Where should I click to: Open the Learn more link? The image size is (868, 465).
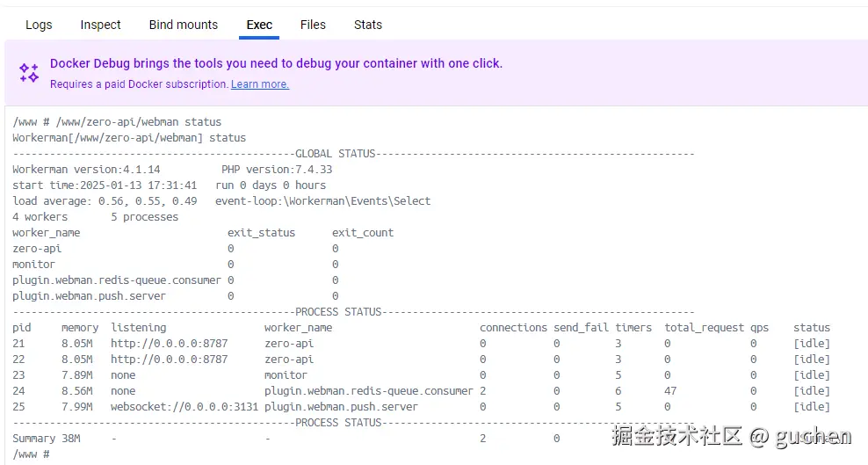(x=260, y=84)
